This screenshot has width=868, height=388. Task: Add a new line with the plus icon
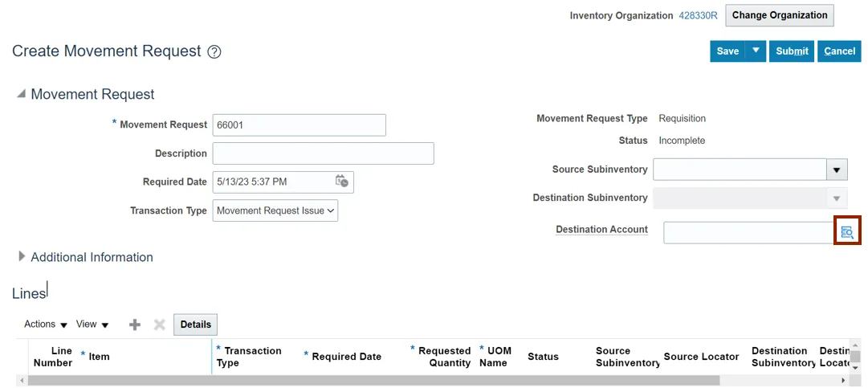click(135, 325)
